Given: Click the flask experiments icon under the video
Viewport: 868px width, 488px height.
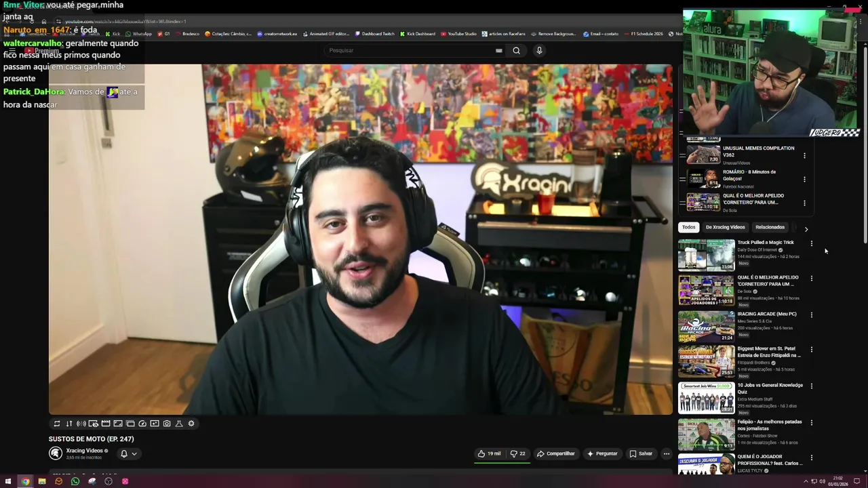Looking at the screenshot, I should click(x=179, y=424).
